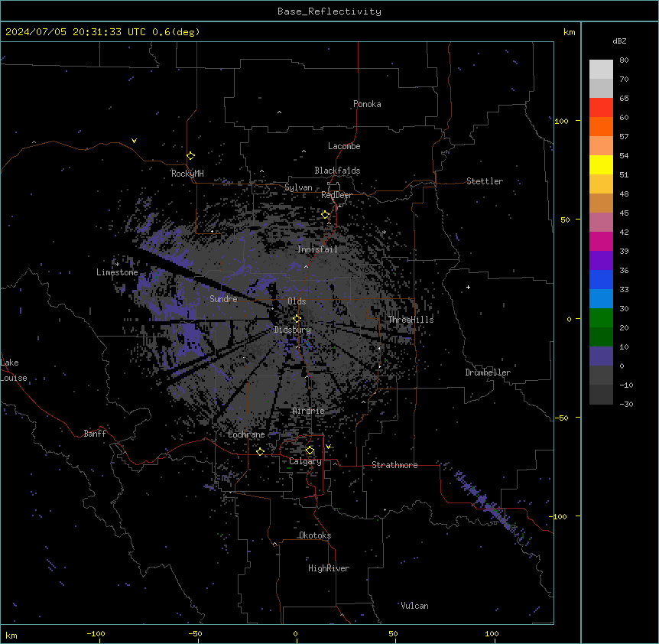The width and height of the screenshot is (659, 644).
Task: Select the white plus marker west of Drumheller area
Action: tap(468, 287)
